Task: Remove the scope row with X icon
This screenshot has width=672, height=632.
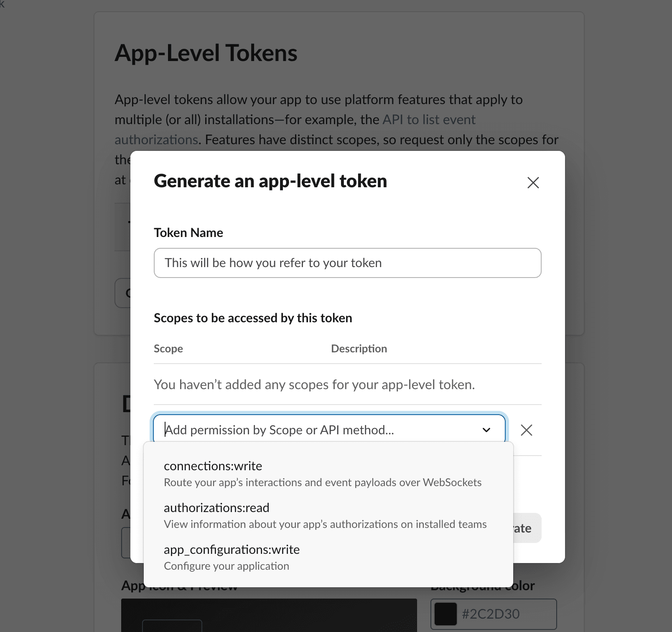Action: pyautogui.click(x=527, y=430)
